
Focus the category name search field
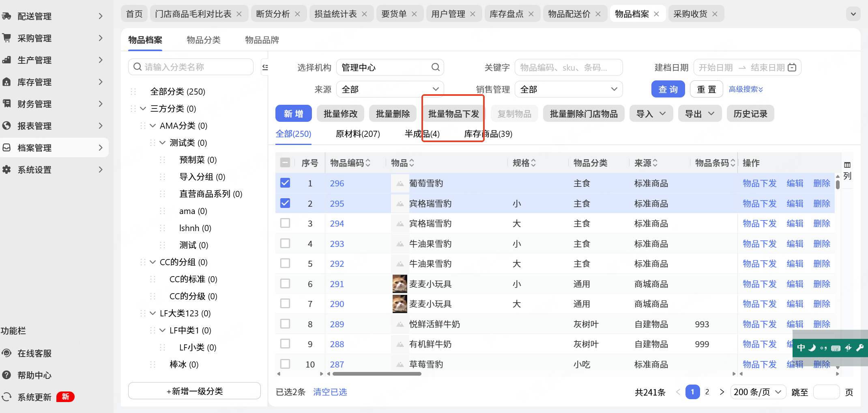[x=191, y=67]
